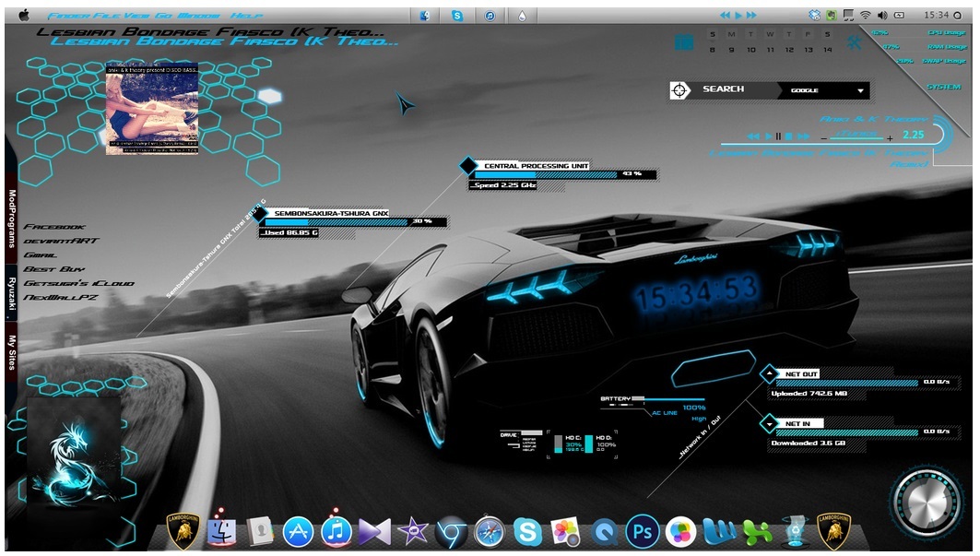Skip to next track in menu bar controls
The width and height of the screenshot is (980, 556).
coord(751,15)
